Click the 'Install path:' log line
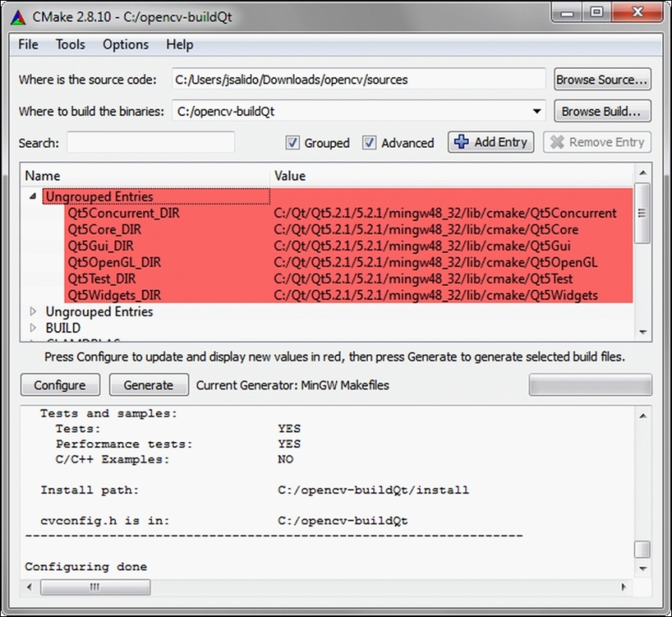Screen dimensions: 672x617 tap(90, 490)
